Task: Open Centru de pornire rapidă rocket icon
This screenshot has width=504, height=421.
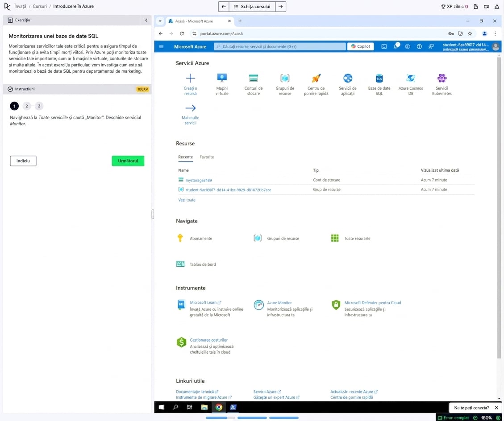Action: (x=316, y=78)
